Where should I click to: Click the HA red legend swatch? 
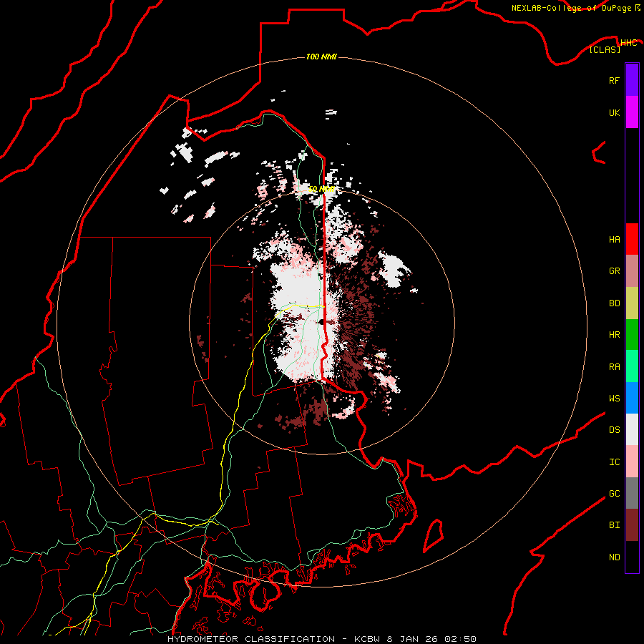pos(632,239)
